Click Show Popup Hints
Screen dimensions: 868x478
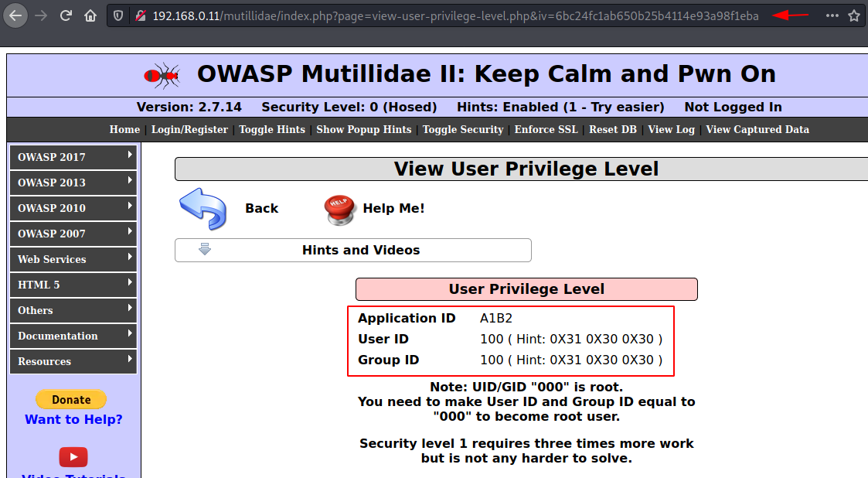click(x=364, y=129)
